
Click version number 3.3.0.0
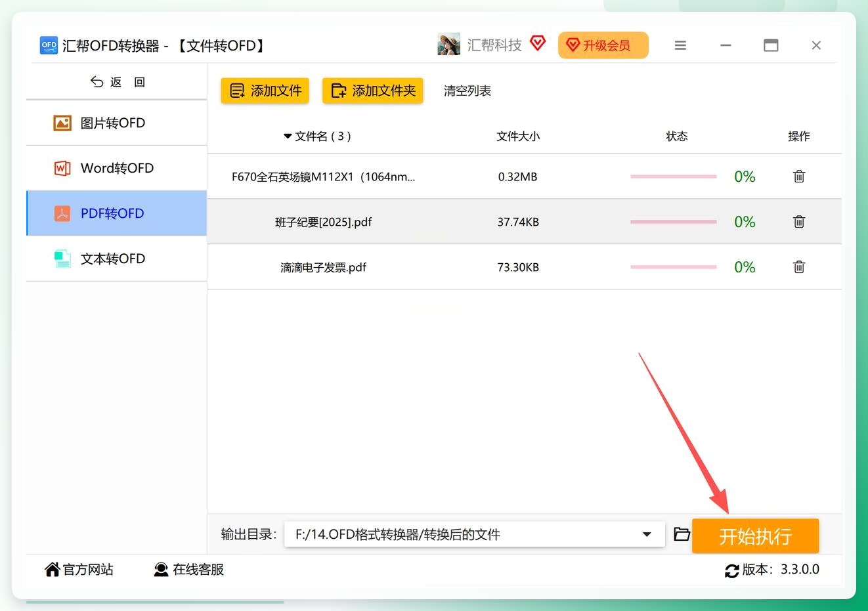(800, 570)
